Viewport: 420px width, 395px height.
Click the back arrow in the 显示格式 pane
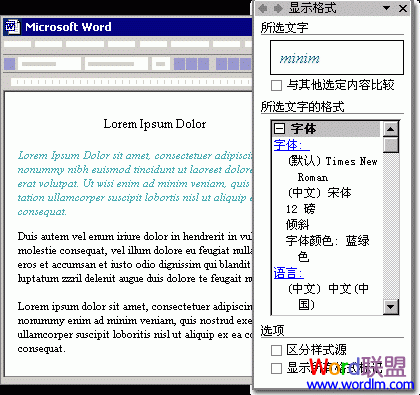pos(263,8)
